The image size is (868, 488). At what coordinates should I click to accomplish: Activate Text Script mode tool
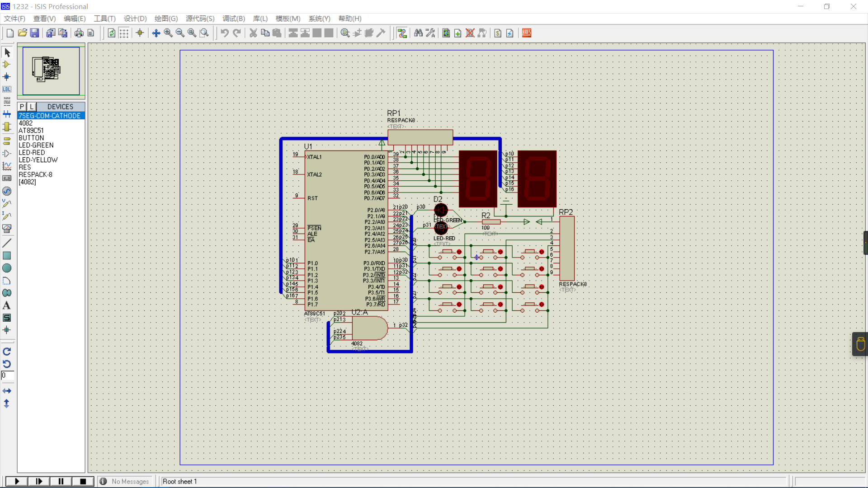[x=7, y=102]
